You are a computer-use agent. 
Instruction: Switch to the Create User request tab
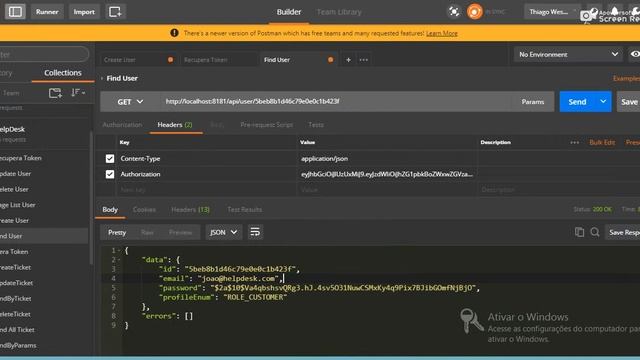(x=138, y=60)
